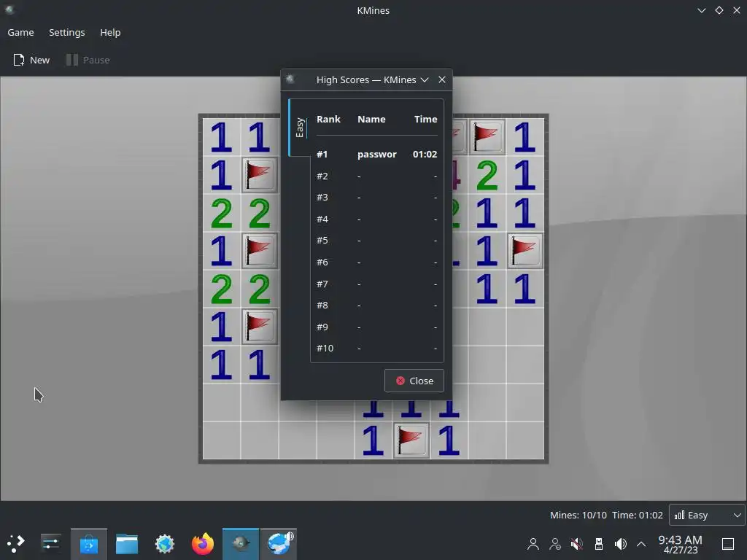Click the flag in the second board row

[259, 175]
